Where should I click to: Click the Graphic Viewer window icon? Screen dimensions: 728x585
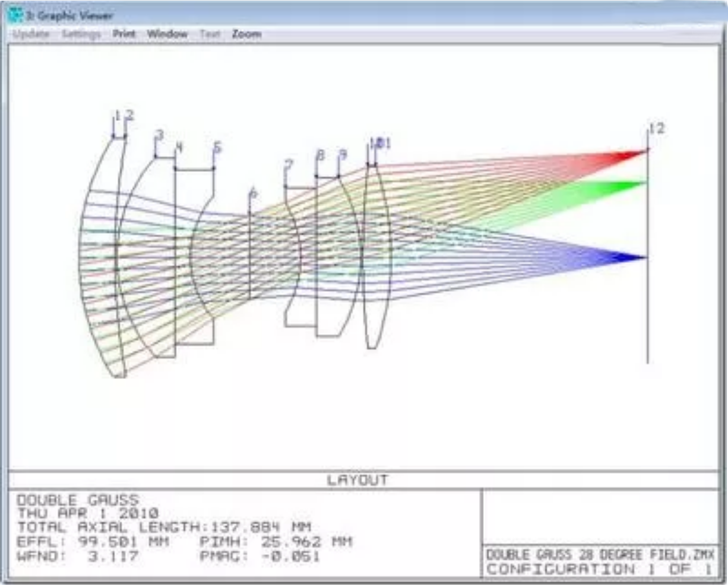[17, 15]
